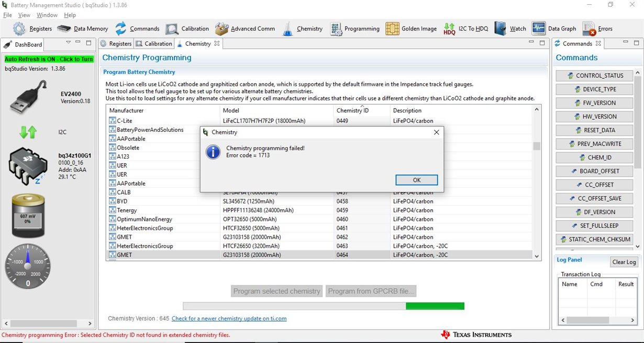Send the DEVICE_TYPE command
The height and width of the screenshot is (343, 644).
pos(594,89)
